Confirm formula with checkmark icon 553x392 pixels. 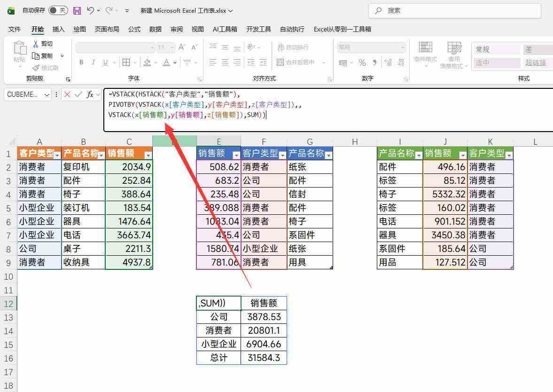[78, 94]
